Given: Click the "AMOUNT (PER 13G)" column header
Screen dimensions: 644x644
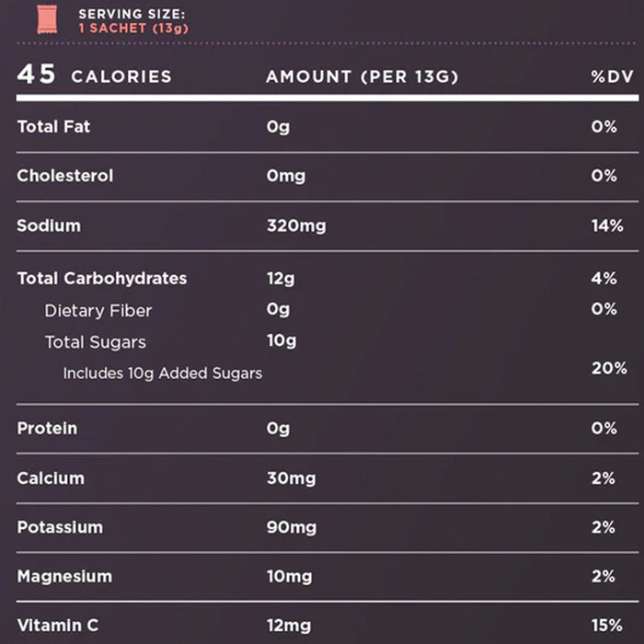Looking at the screenshot, I should (x=362, y=76).
